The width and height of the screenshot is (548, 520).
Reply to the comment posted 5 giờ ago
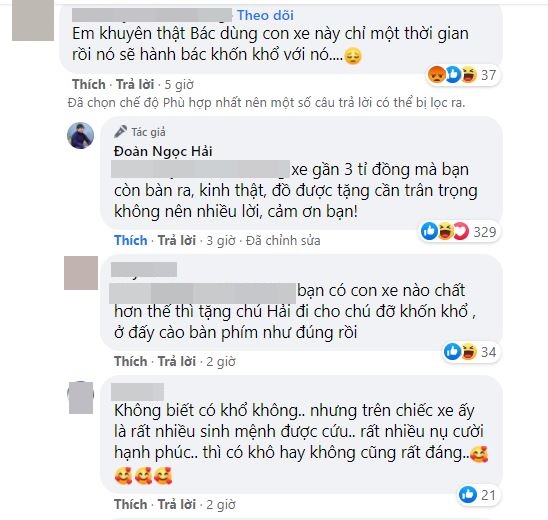(x=135, y=84)
